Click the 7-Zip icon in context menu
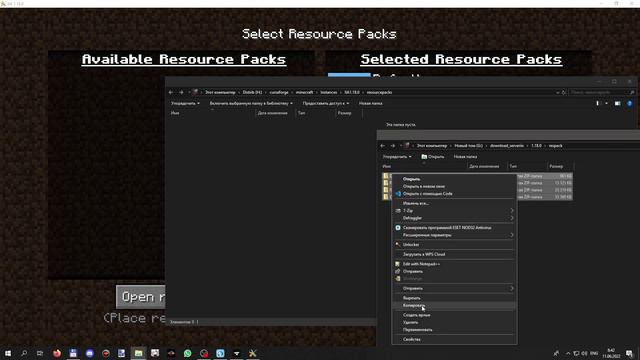Viewport: 640px width, 360px height. [x=398, y=211]
